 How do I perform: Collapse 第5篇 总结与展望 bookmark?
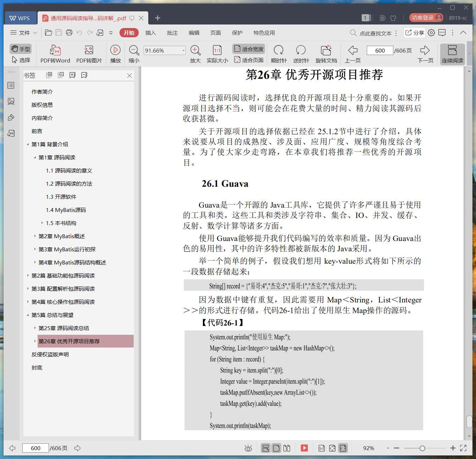[x=28, y=315]
